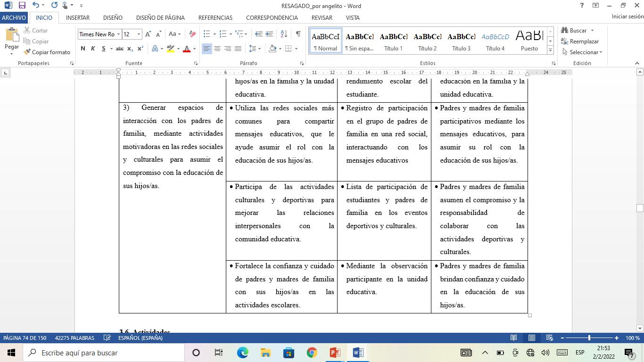Open PowerPoint from the taskbar
Image resolution: width=644 pixels, height=362 pixels.
335,353
